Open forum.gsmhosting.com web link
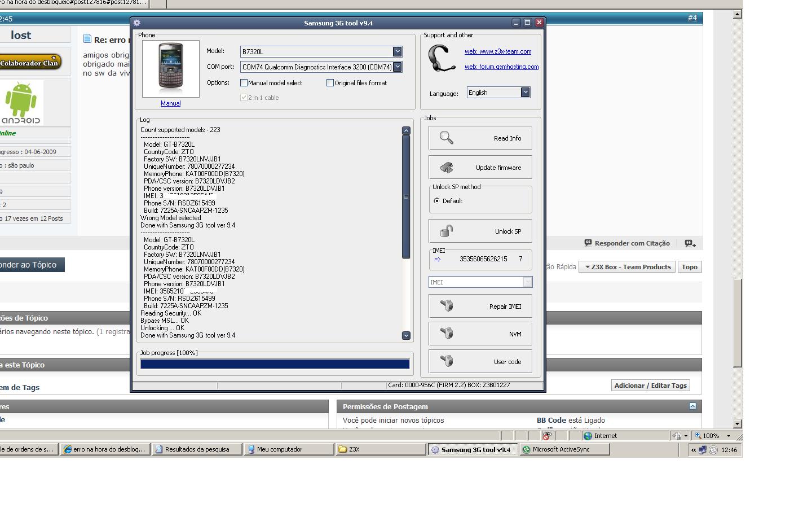 point(501,67)
